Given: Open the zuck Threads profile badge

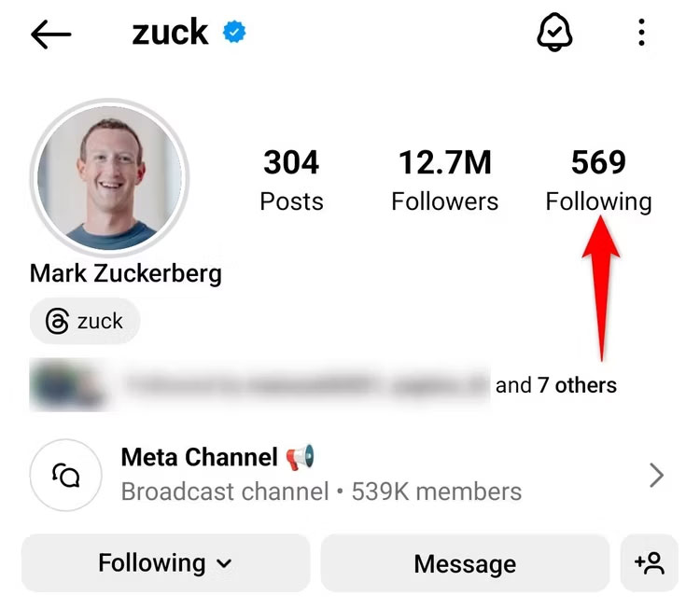Looking at the screenshot, I should coord(85,322).
